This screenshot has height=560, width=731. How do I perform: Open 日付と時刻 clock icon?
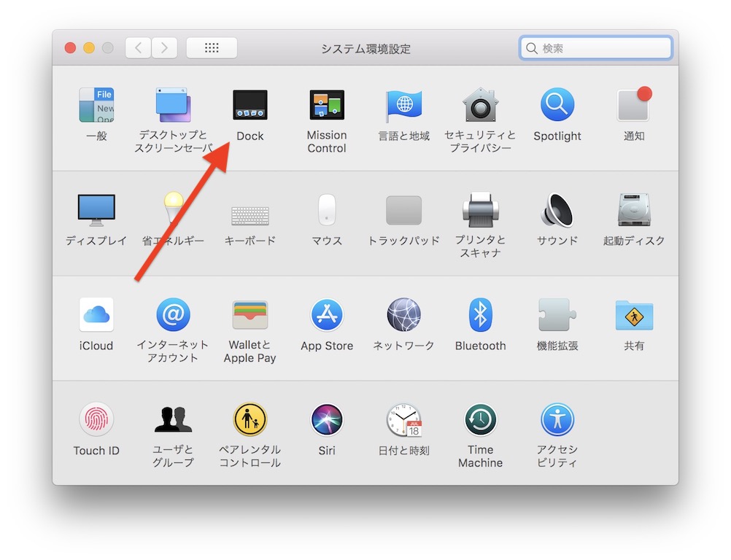pyautogui.click(x=403, y=419)
